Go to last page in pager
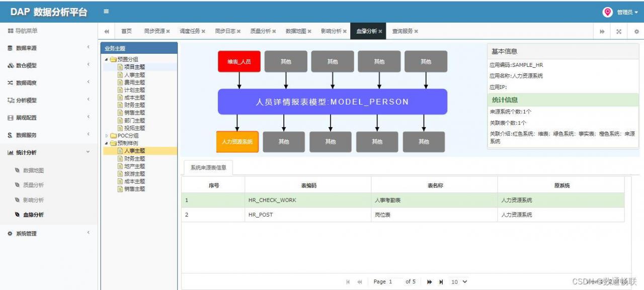 [x=441, y=282]
